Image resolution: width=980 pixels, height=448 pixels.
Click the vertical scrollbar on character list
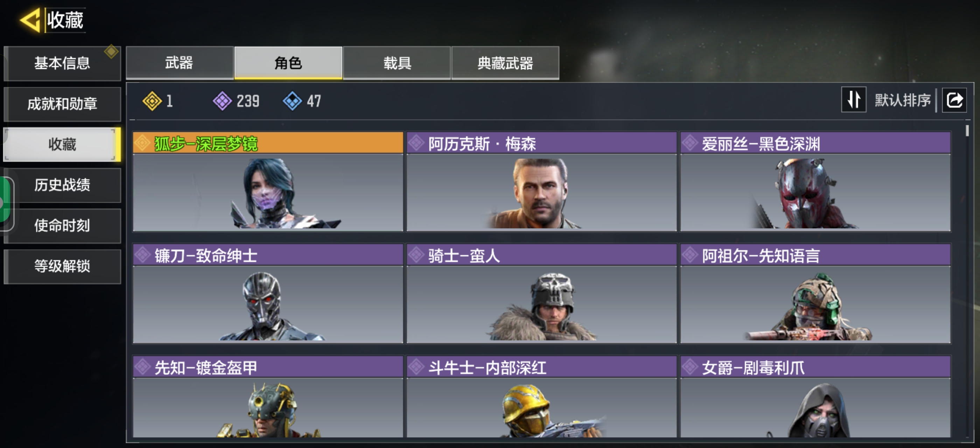pos(967,281)
